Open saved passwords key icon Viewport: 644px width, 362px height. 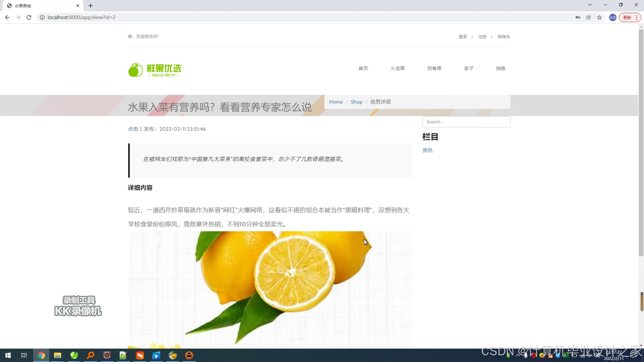578,17
